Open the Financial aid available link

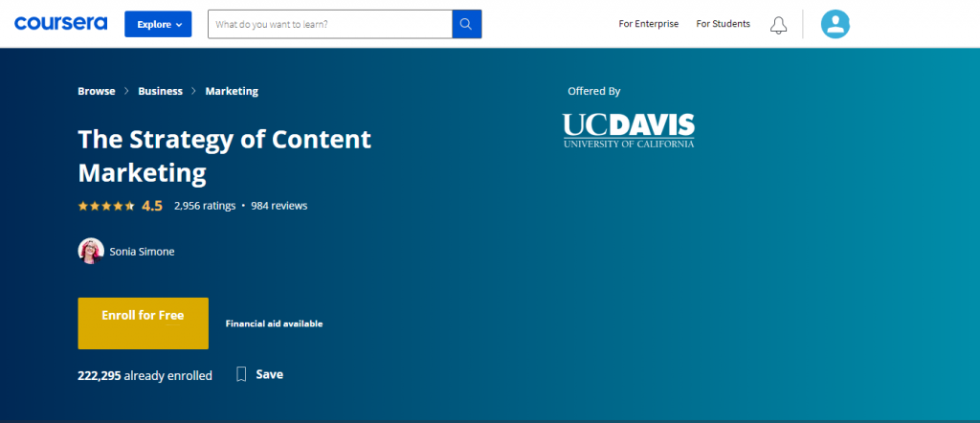pos(274,323)
